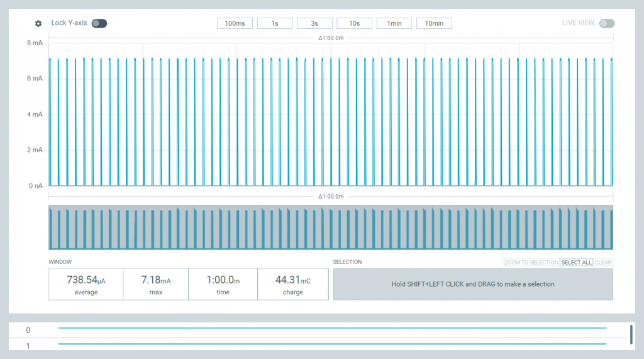Click the digital channels vertical scrollbar
This screenshot has height=359, width=644.
(x=631, y=334)
